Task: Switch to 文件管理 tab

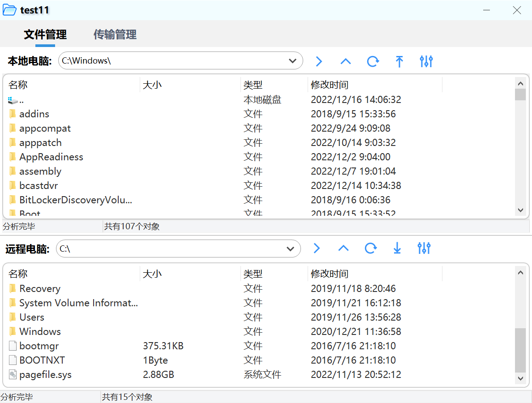Action: tap(45, 34)
